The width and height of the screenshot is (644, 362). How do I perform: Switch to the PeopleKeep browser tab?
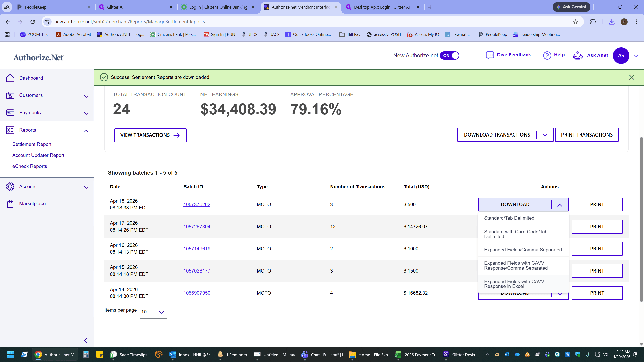pyautogui.click(x=53, y=7)
